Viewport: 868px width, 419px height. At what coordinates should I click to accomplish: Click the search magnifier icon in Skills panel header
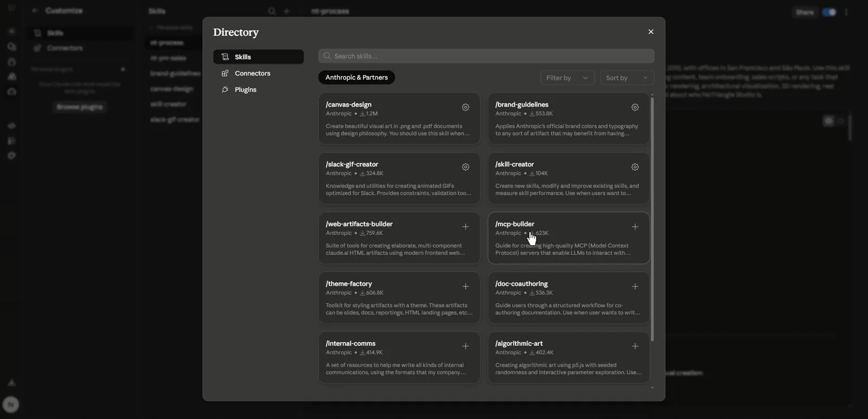click(272, 11)
